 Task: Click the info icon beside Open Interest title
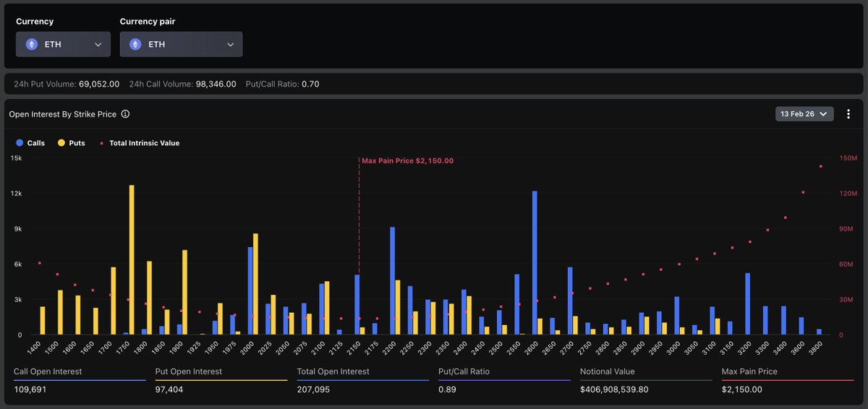(125, 114)
